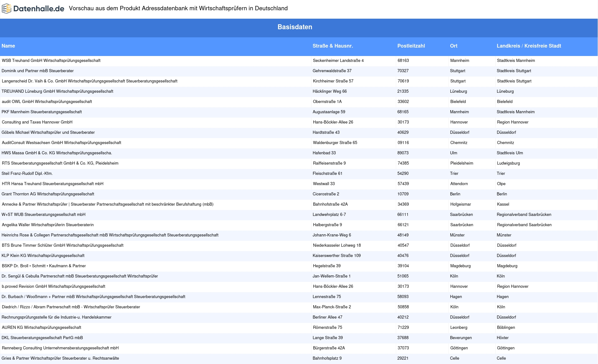Select Langenscheid Dr. Vaih & Co. GmbH entry

click(90, 81)
